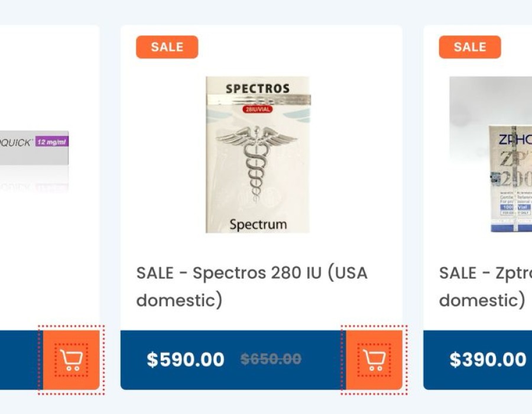Image resolution: width=532 pixels, height=414 pixels.
Task: Click the crossed-out $650.00 original price
Action: [x=271, y=360]
